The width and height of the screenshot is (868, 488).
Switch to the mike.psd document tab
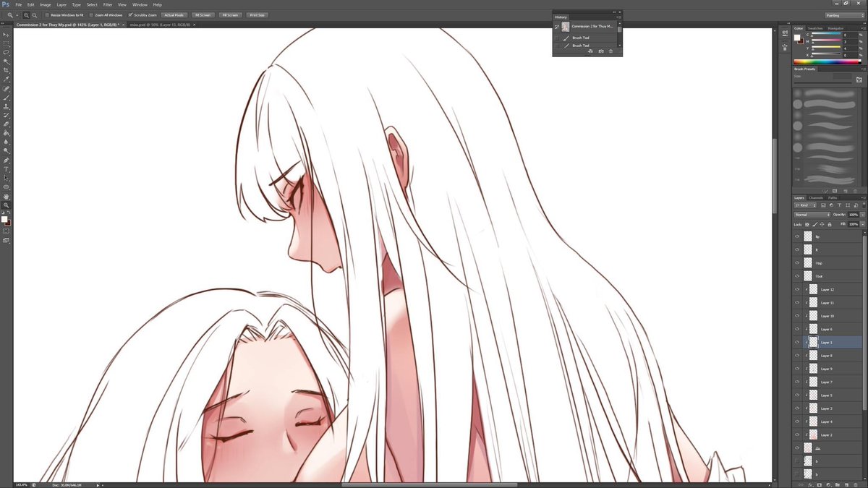160,25
